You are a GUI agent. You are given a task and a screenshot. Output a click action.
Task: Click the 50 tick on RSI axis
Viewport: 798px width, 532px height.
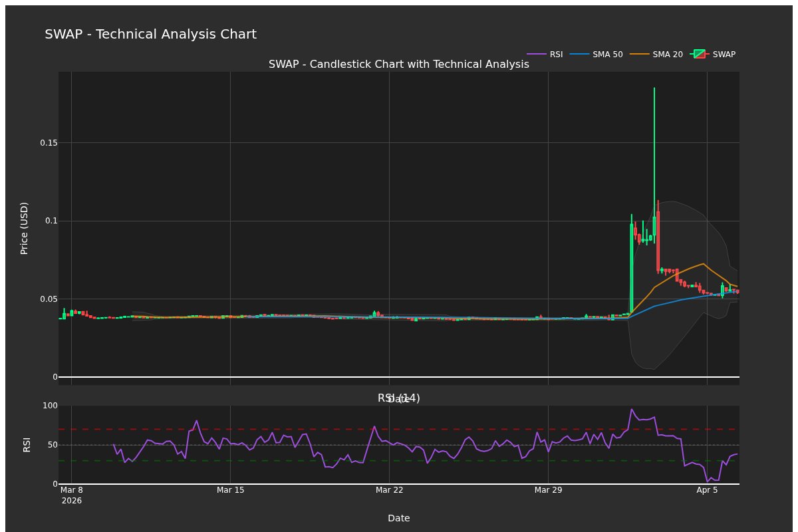[53, 445]
